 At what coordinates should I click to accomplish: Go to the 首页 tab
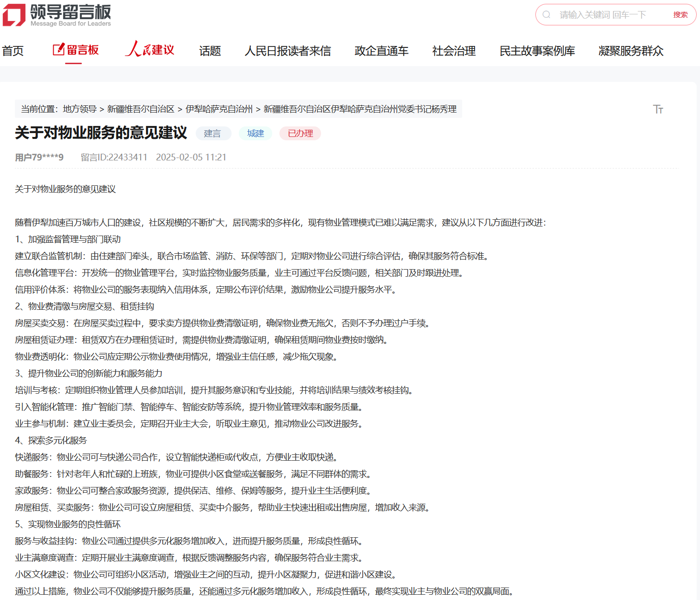pyautogui.click(x=13, y=51)
